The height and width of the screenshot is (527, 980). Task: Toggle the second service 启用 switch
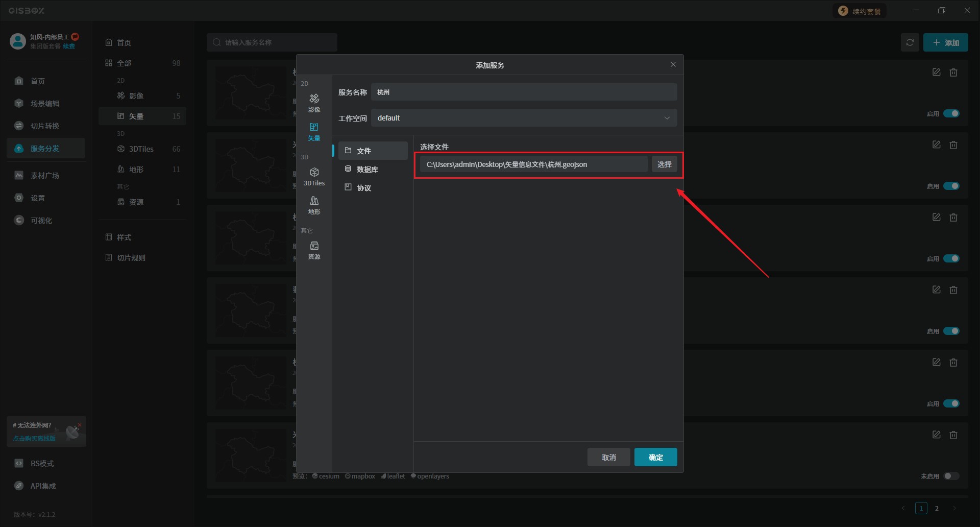click(951, 186)
